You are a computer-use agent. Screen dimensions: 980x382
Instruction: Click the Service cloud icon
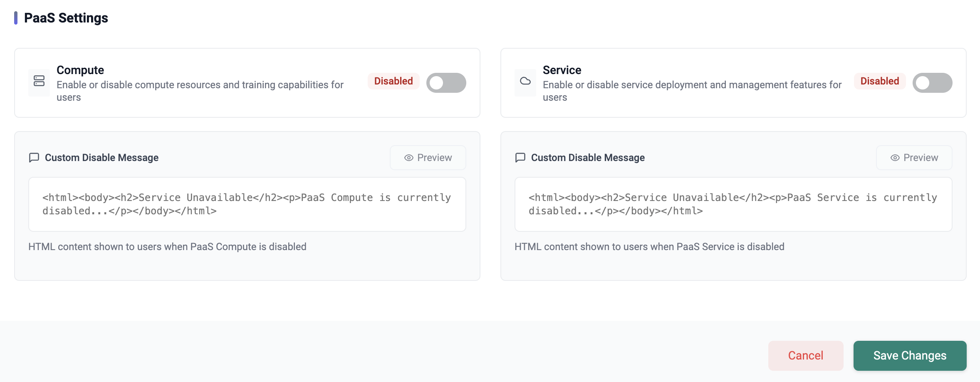525,81
